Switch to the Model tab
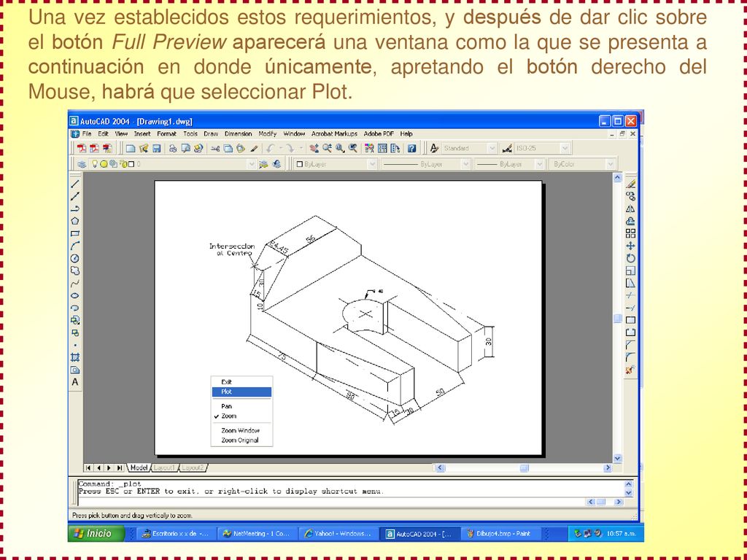This screenshot has height=560, width=747. tap(139, 468)
